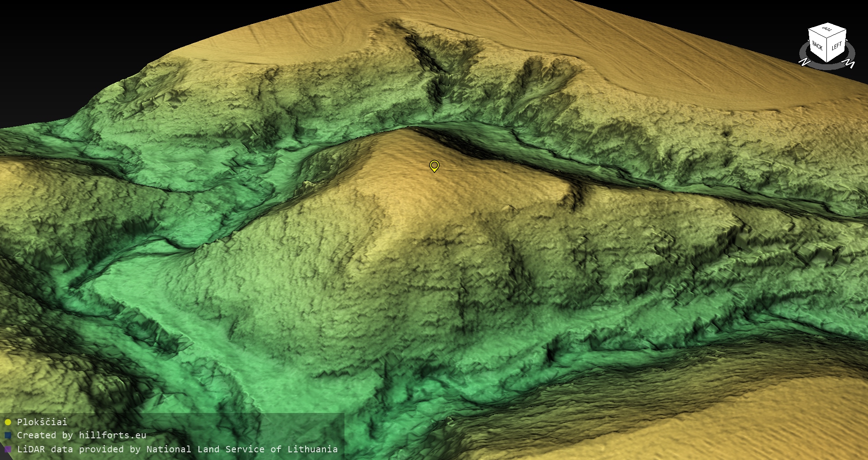
Task: Click the yellow Plokščiai pin on the hillfort
Action: (x=434, y=166)
